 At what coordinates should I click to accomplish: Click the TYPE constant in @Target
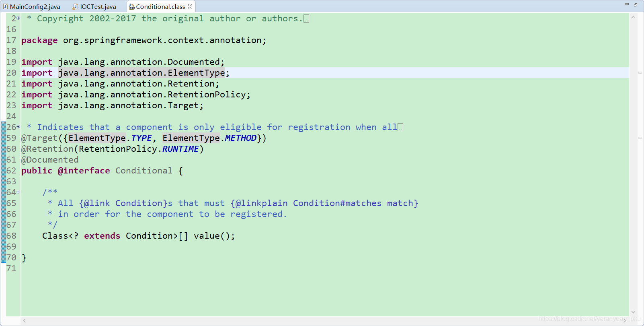point(142,138)
